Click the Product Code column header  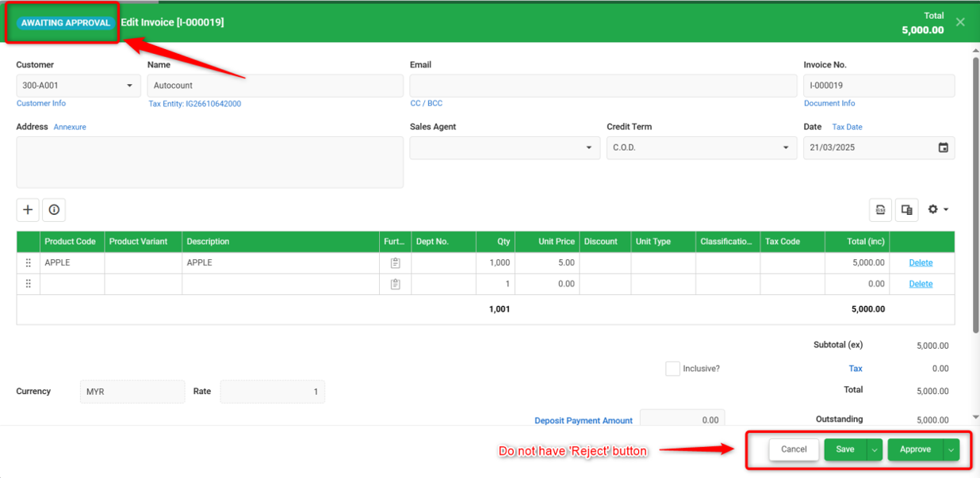click(x=72, y=242)
